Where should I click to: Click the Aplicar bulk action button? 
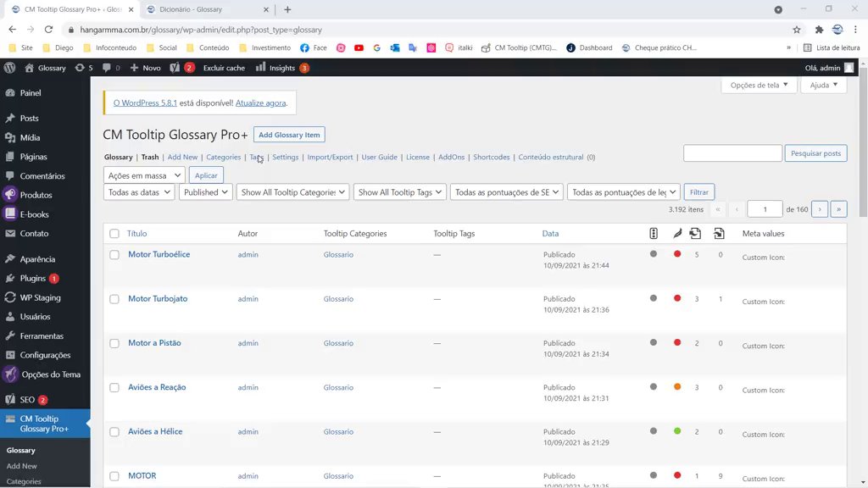tap(206, 175)
